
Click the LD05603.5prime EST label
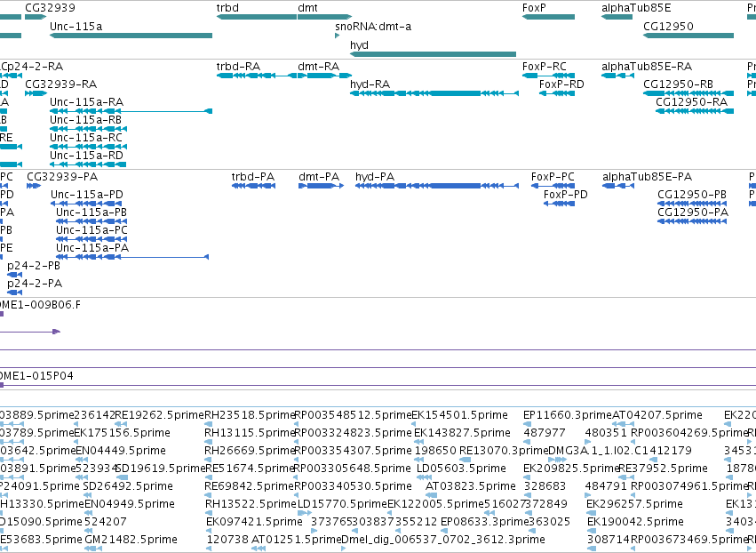pos(461,469)
